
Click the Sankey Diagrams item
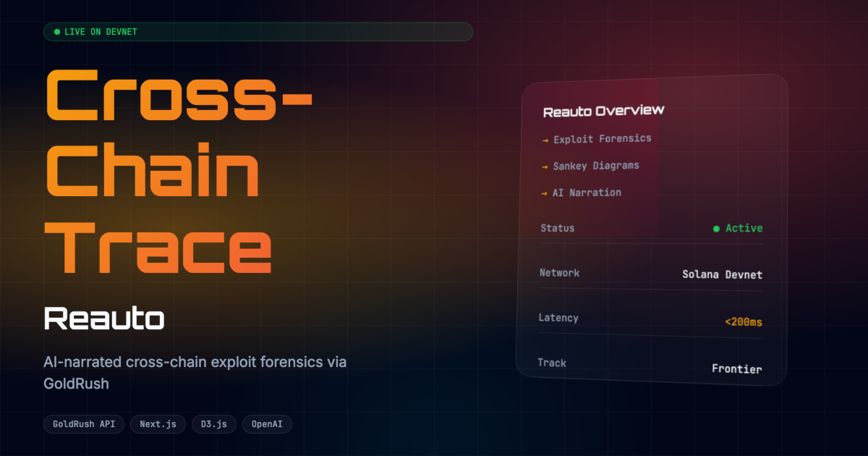596,166
